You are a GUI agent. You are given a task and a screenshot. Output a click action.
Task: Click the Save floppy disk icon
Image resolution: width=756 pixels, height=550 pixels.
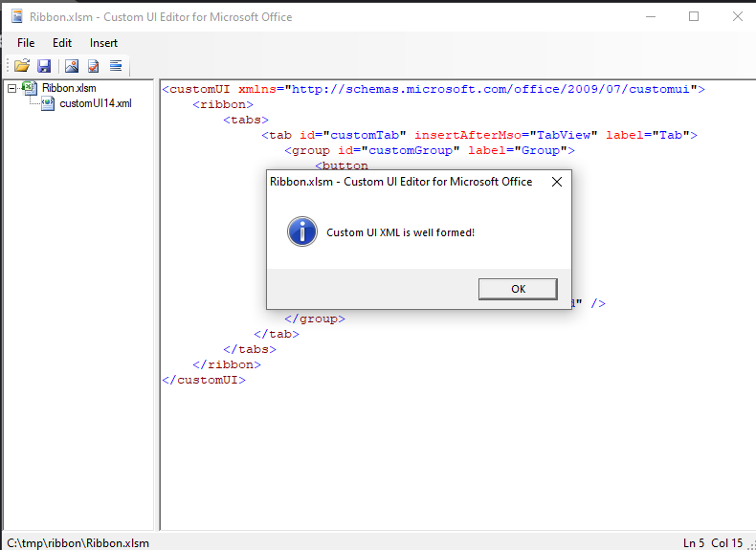44,66
